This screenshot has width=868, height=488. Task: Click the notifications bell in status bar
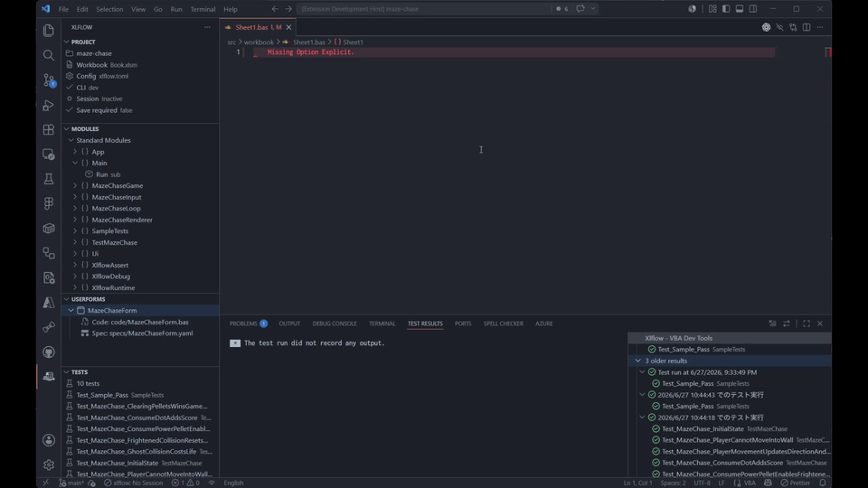tap(823, 483)
